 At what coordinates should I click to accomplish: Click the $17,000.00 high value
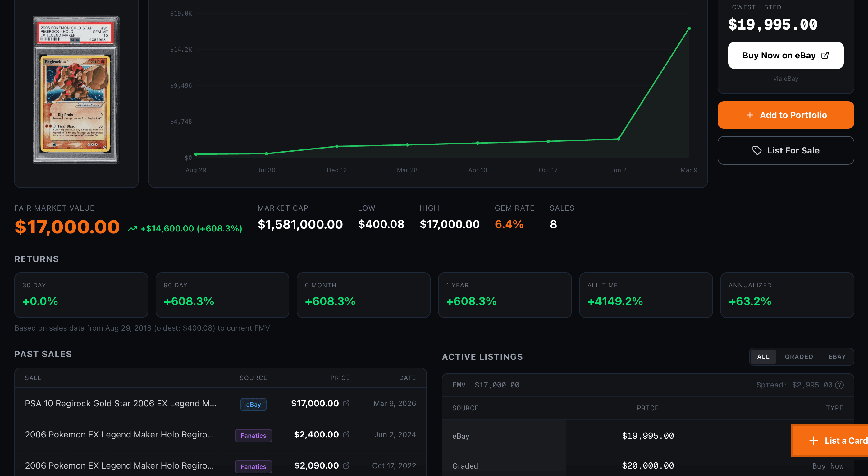[x=450, y=224]
